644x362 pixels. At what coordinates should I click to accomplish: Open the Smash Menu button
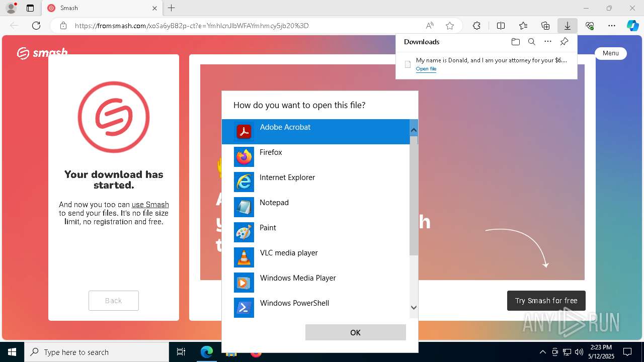[x=611, y=53]
